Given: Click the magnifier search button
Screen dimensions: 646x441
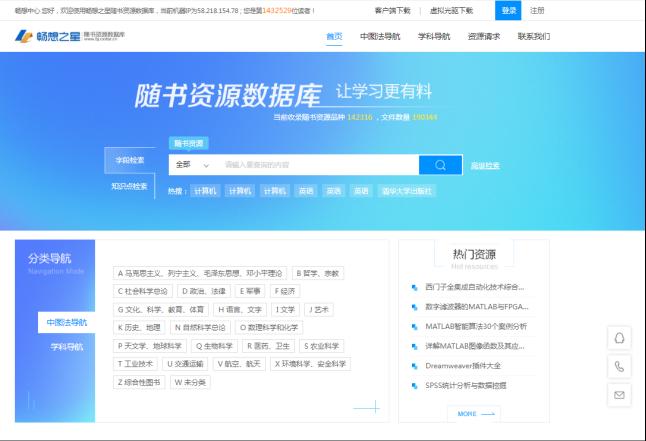Looking at the screenshot, I should 440,165.
